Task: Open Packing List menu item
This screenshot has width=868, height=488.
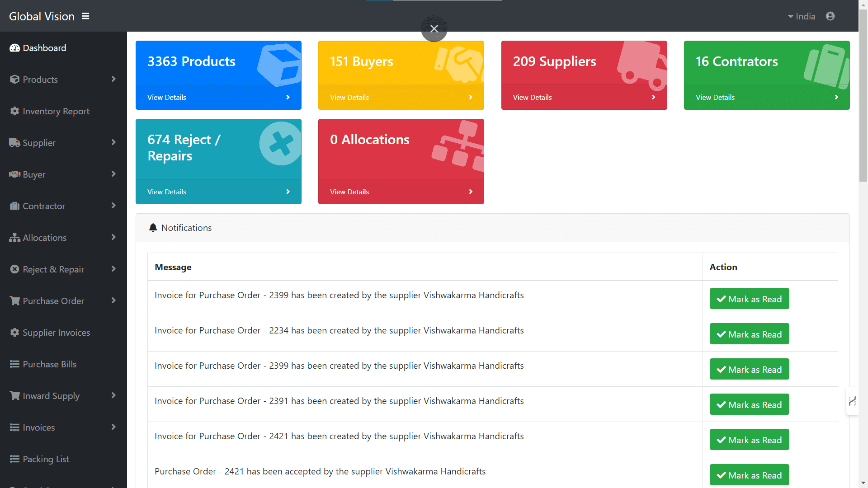Action: tap(46, 459)
